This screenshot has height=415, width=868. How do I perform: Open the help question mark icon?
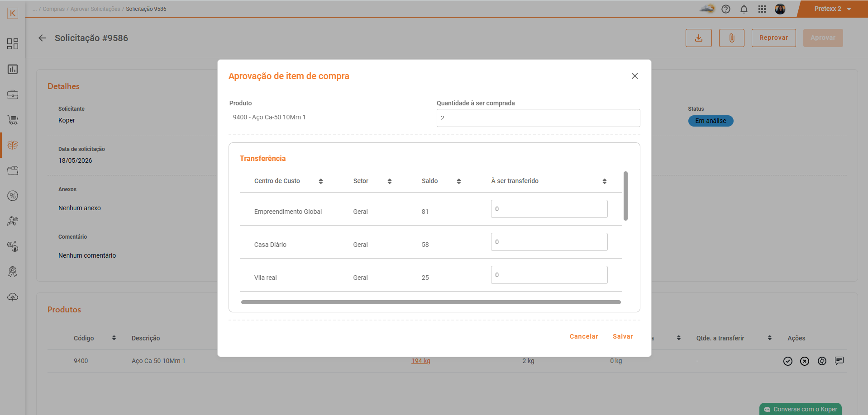[x=726, y=9]
